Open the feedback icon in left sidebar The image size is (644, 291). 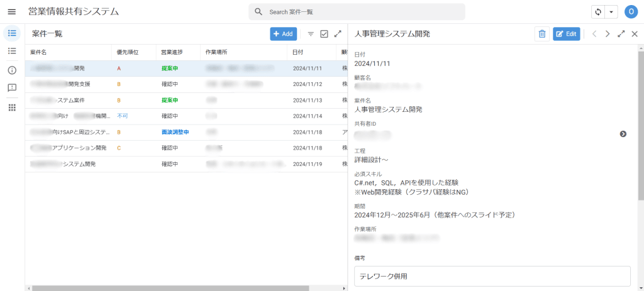coord(12,88)
